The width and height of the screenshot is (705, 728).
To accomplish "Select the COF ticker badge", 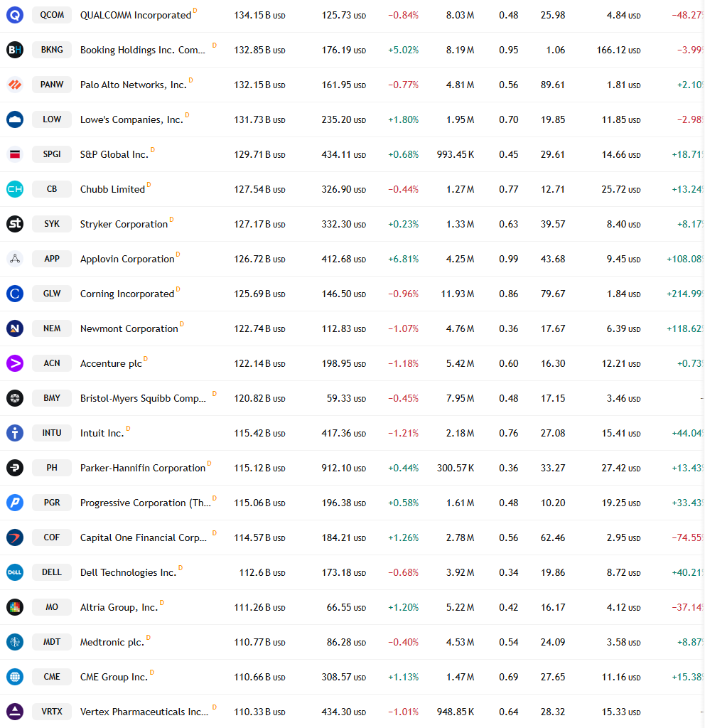I will 52,537.
